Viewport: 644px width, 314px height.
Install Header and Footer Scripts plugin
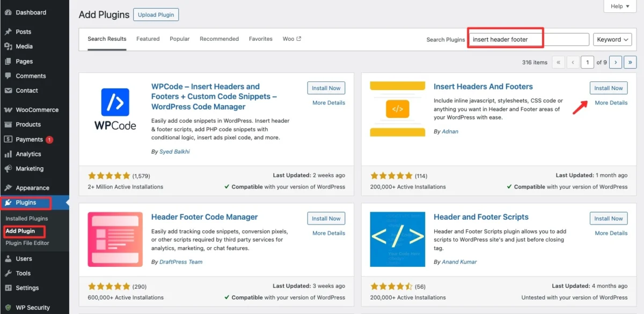pos(609,219)
